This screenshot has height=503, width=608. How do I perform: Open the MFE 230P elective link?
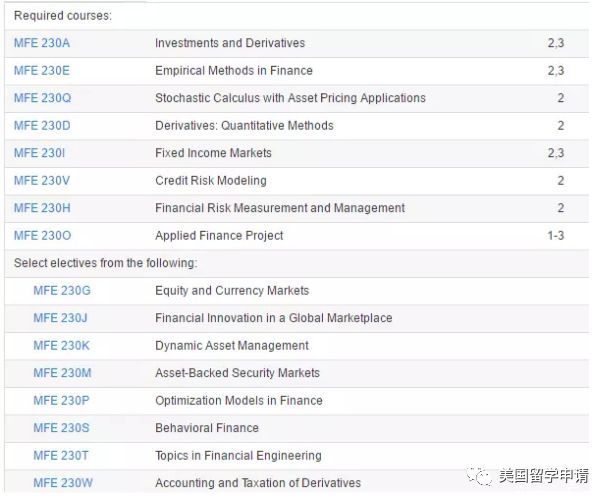click(x=61, y=401)
